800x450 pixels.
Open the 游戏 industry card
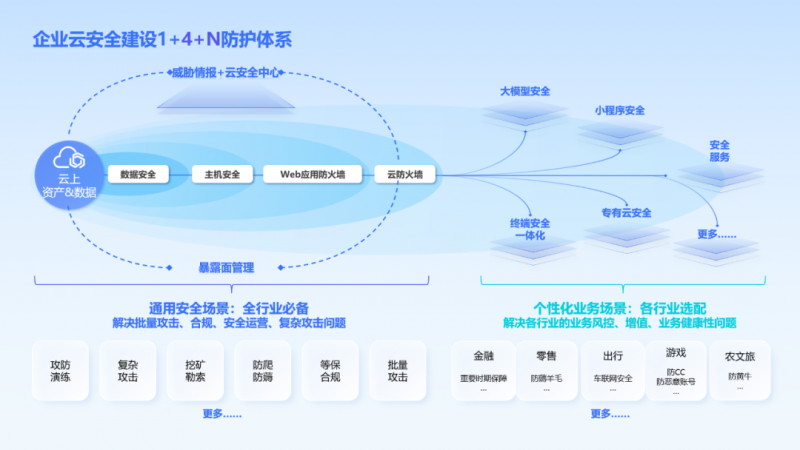tap(675, 370)
